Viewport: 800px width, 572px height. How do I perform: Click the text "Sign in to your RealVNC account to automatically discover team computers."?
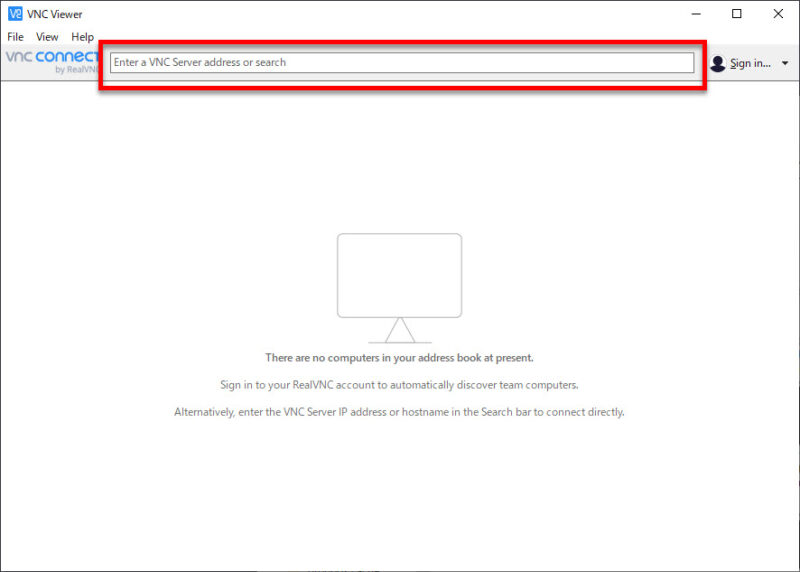tap(399, 385)
